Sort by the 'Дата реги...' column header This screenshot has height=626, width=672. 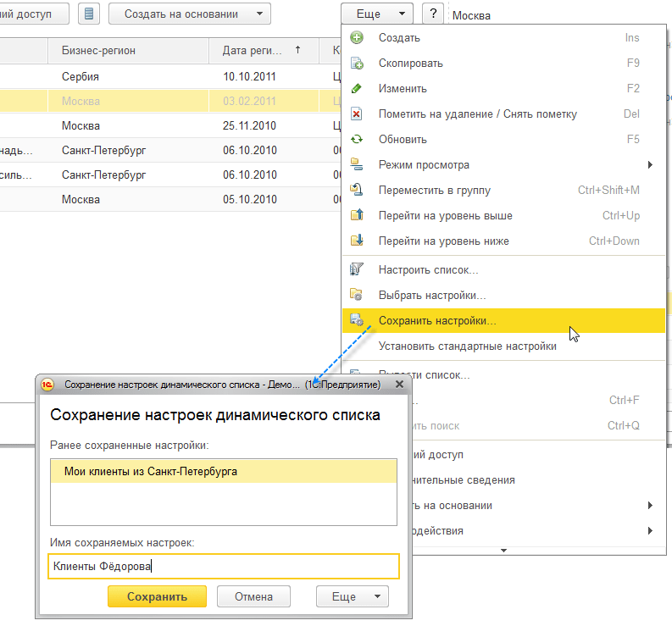point(264,51)
